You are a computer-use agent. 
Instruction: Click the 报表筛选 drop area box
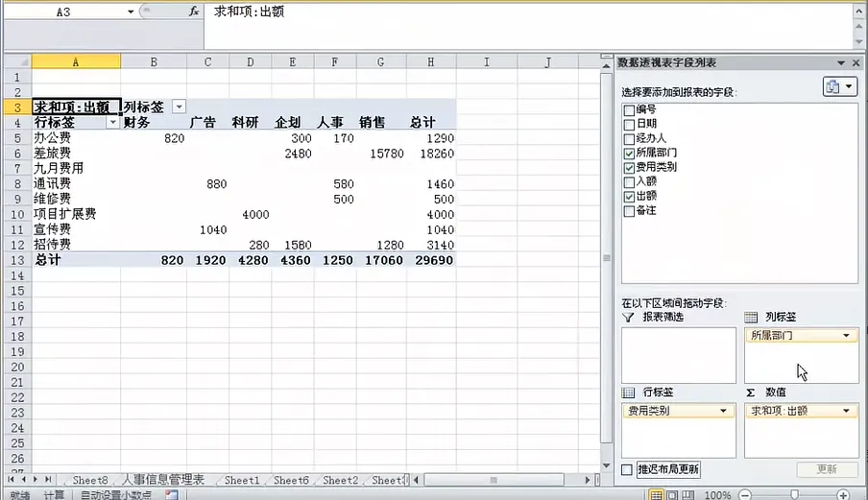pyautogui.click(x=679, y=355)
